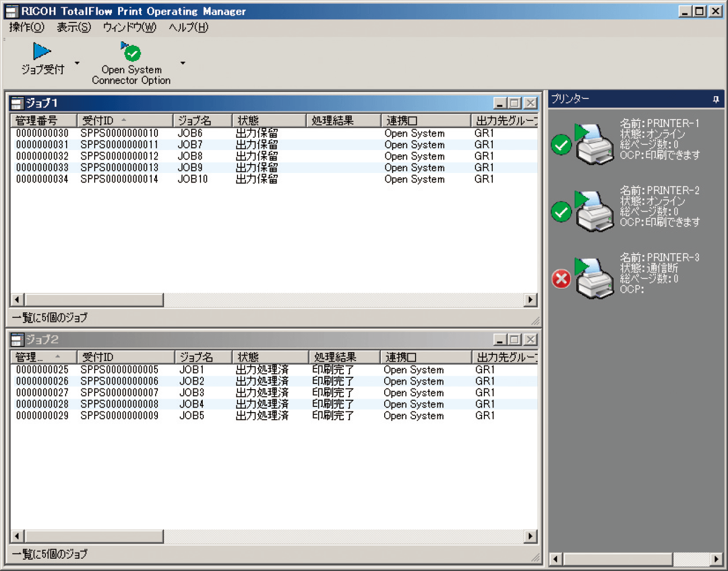Click the green check status icon of PRINTER-1
Screen dimensions: 728x571
pos(561,145)
